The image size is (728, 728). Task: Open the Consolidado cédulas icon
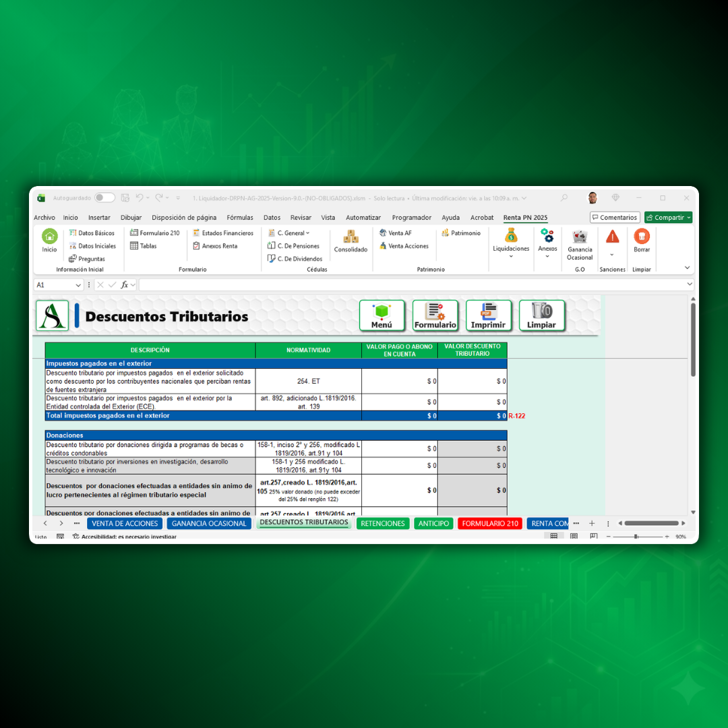(x=351, y=237)
